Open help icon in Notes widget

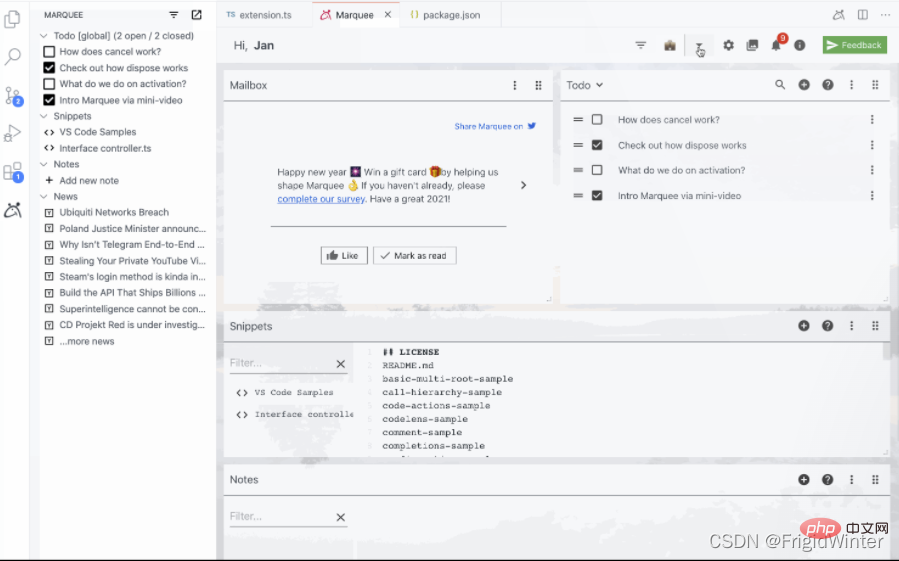(828, 479)
